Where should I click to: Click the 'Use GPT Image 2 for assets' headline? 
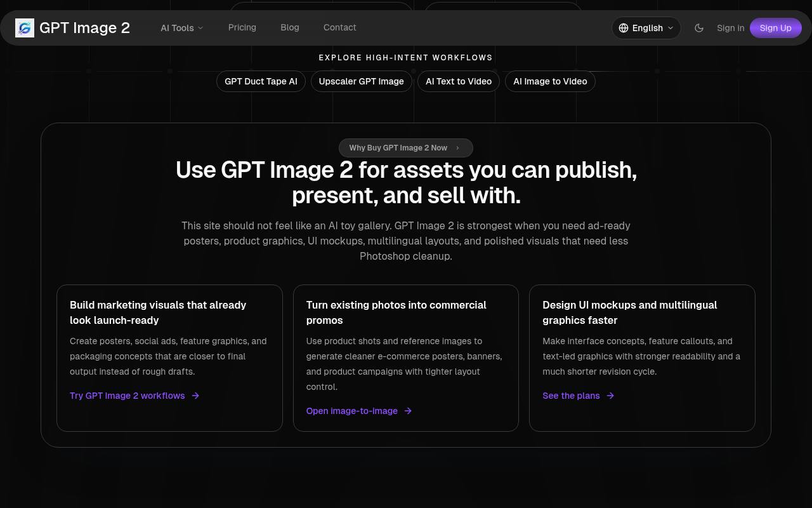click(x=406, y=182)
